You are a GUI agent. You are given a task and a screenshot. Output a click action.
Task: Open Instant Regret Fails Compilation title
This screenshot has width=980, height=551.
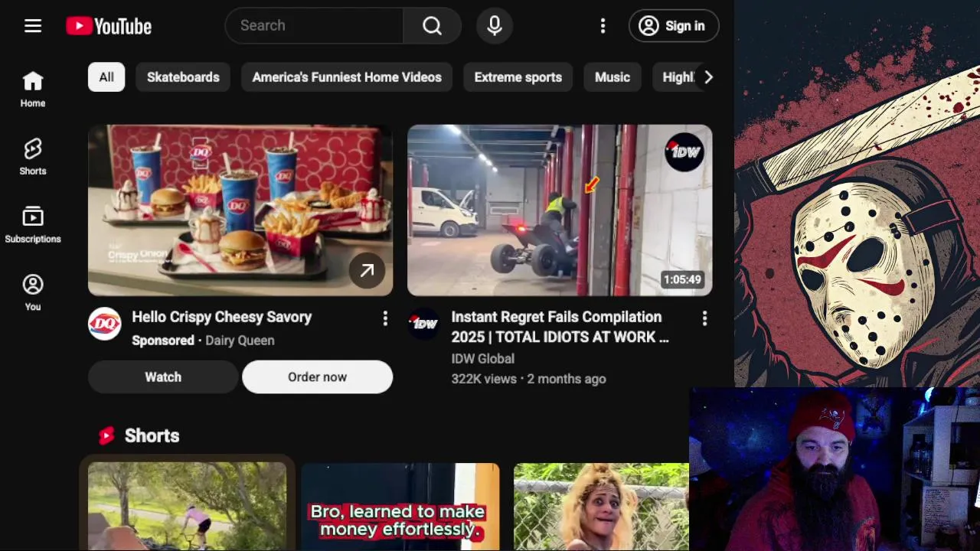[x=560, y=327]
